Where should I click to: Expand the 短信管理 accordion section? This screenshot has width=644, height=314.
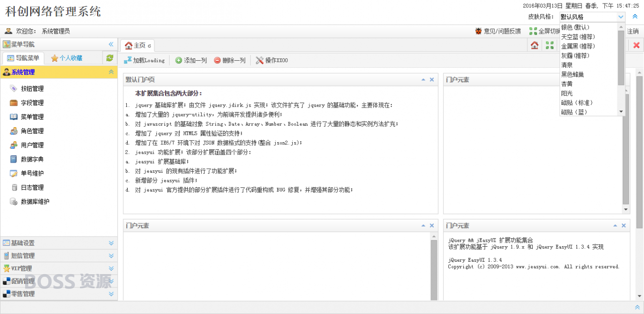tap(111, 256)
